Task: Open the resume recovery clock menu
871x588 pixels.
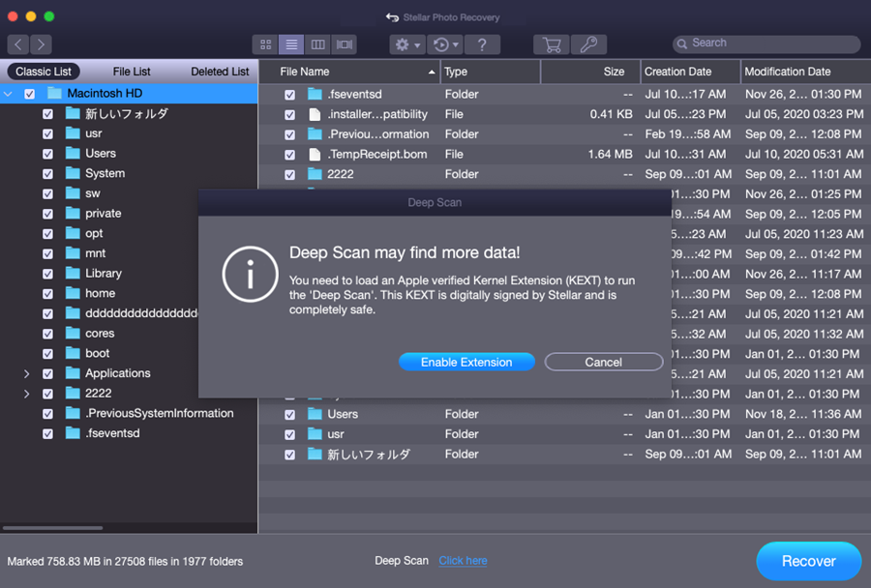Action: (x=445, y=44)
